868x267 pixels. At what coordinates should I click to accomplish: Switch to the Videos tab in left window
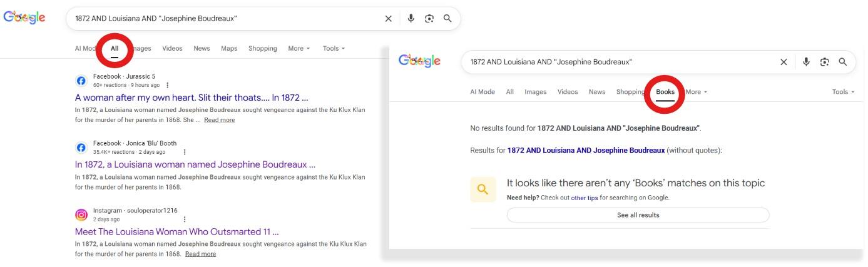point(172,49)
